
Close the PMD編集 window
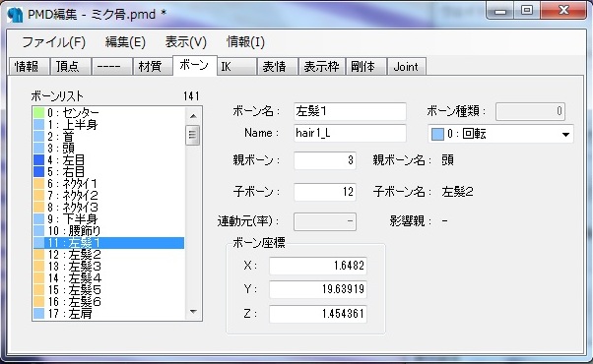tap(563, 11)
